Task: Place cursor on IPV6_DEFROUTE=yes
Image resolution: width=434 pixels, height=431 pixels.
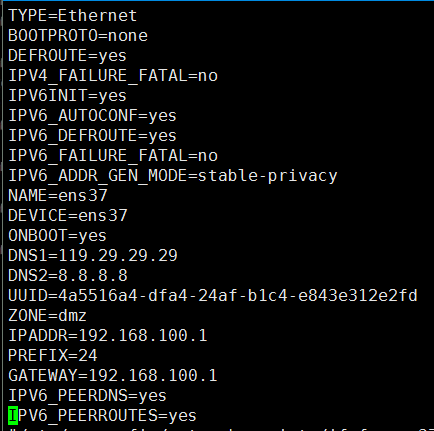Action: click(x=92, y=136)
